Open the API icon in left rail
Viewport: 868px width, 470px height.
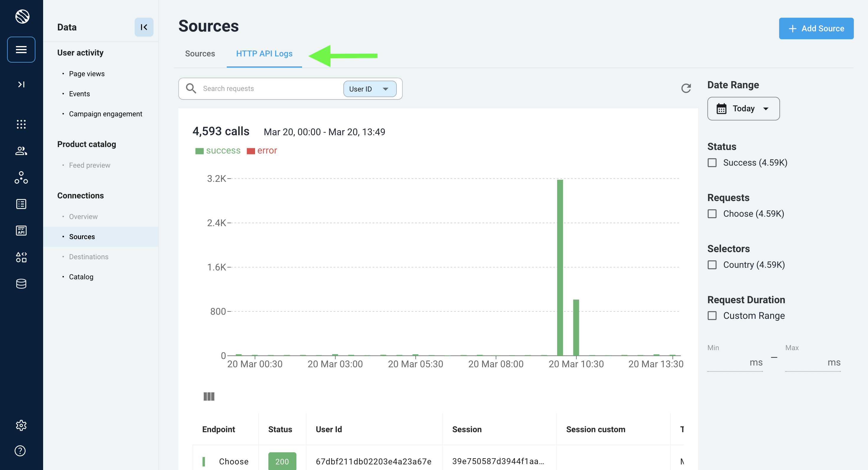coord(21,231)
